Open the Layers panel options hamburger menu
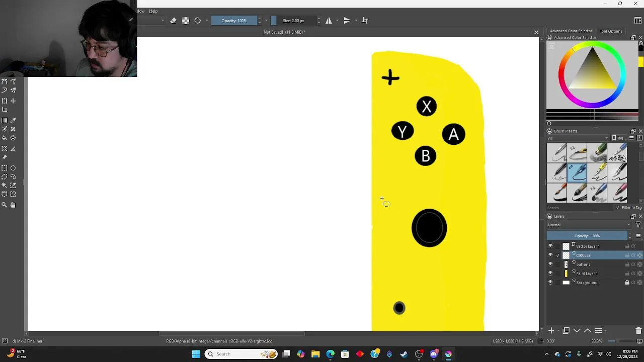Image resolution: width=644 pixels, height=362 pixels. (638, 236)
